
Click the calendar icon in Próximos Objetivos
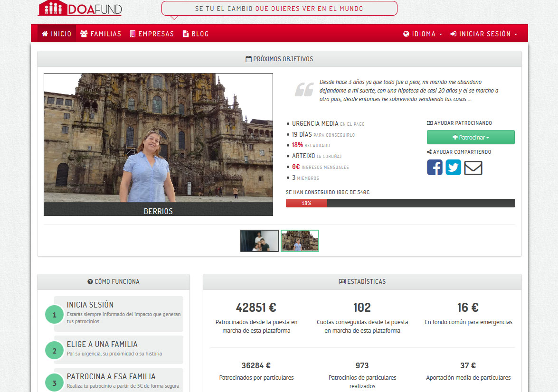(x=248, y=59)
